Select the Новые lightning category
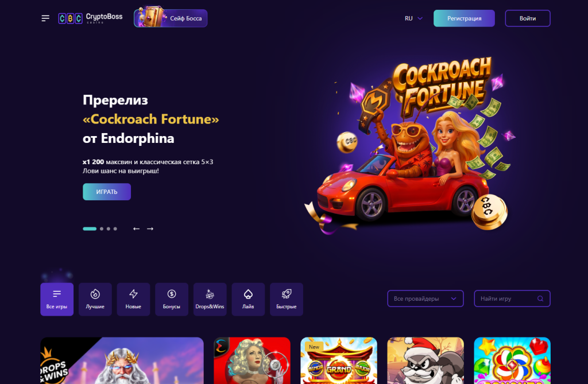Screen dimensions: 588x384 click(133, 299)
